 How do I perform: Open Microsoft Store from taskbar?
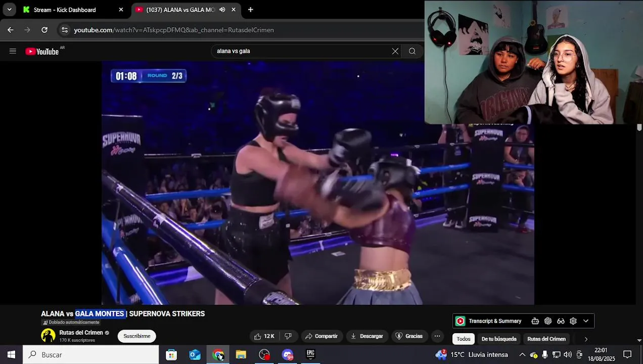click(x=171, y=355)
